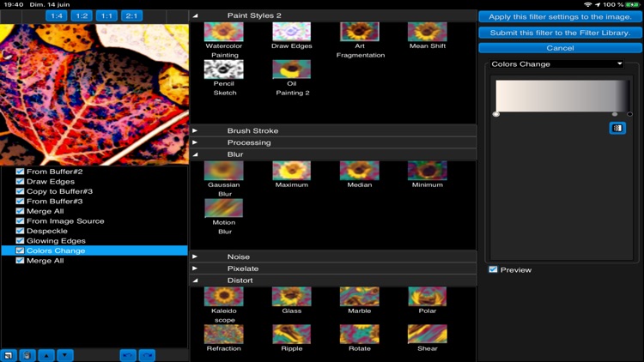Collapse the Paint Styles 2 section
Screen dimensions: 644x362
click(196, 15)
